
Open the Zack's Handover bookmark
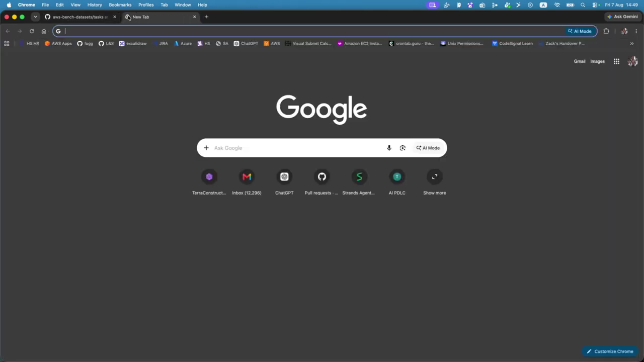tap(561, 44)
